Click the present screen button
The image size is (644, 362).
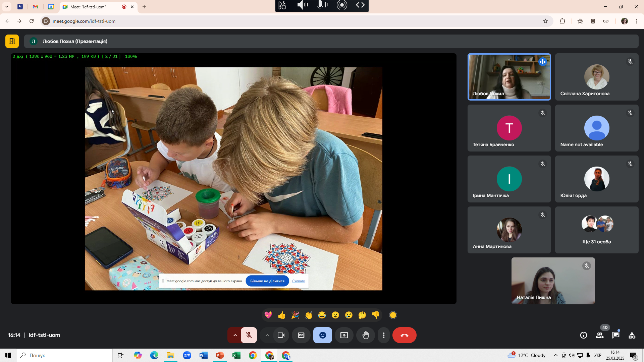(344, 335)
